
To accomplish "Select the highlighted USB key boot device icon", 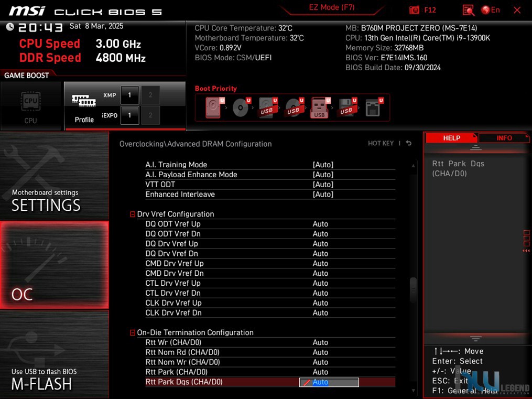I will [320, 107].
